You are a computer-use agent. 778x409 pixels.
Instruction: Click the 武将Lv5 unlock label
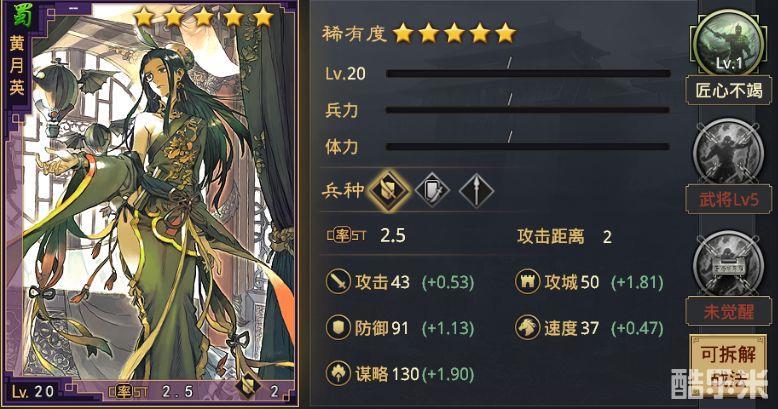click(x=728, y=200)
